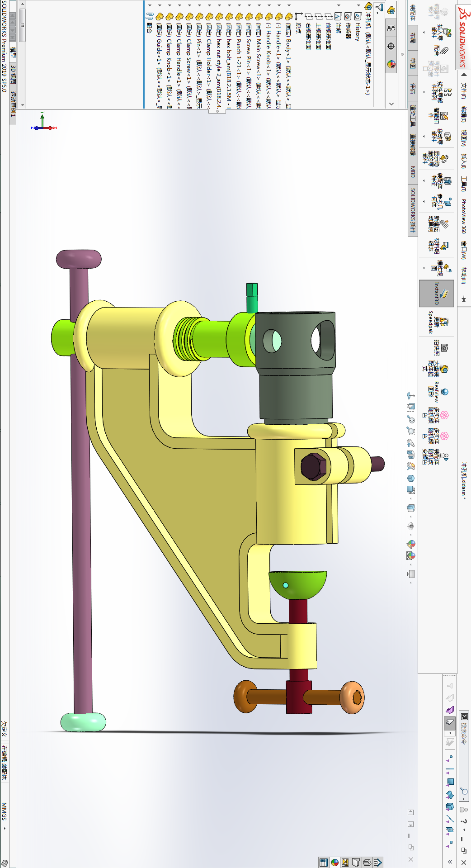Click New Motion Study (新建运动算例) icon
471x868 pixels.
[x=445, y=224]
